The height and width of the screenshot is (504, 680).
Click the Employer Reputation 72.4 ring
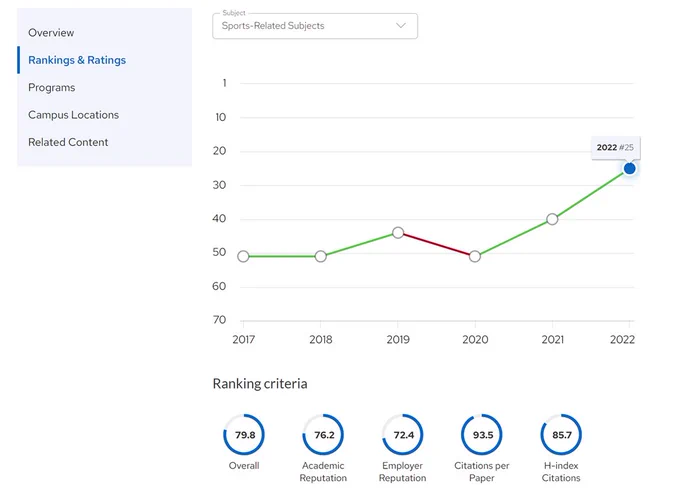[x=403, y=435]
